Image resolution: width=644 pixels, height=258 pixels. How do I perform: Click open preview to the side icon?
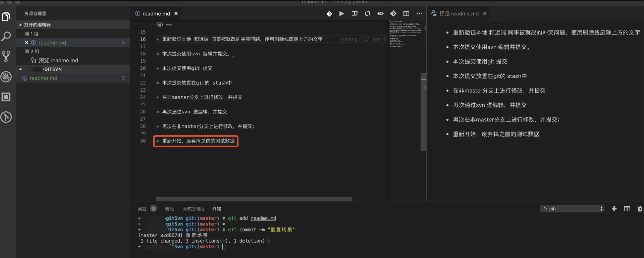354,13
